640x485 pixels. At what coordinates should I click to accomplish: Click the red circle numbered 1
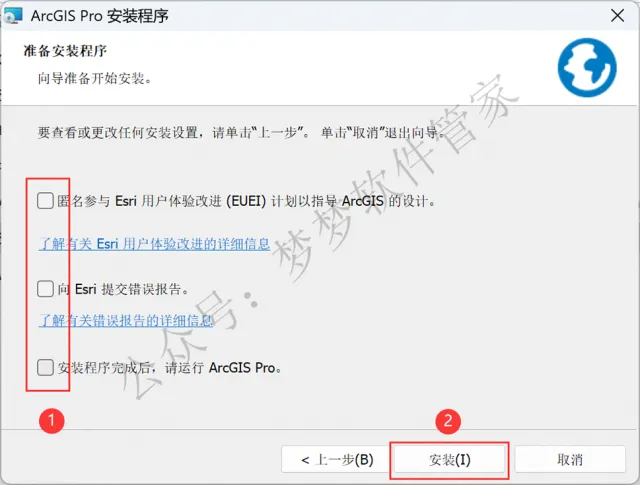click(51, 420)
